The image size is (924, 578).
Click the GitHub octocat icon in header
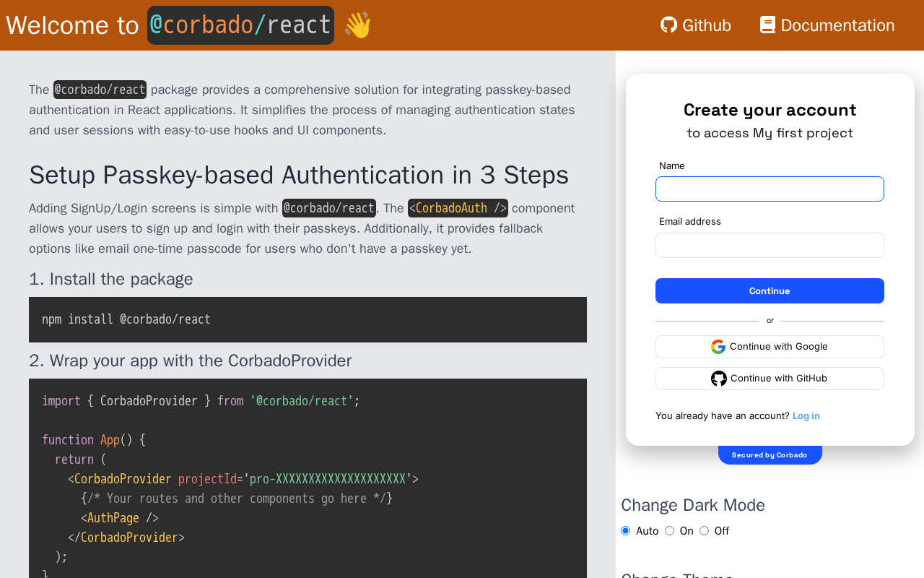pos(668,25)
